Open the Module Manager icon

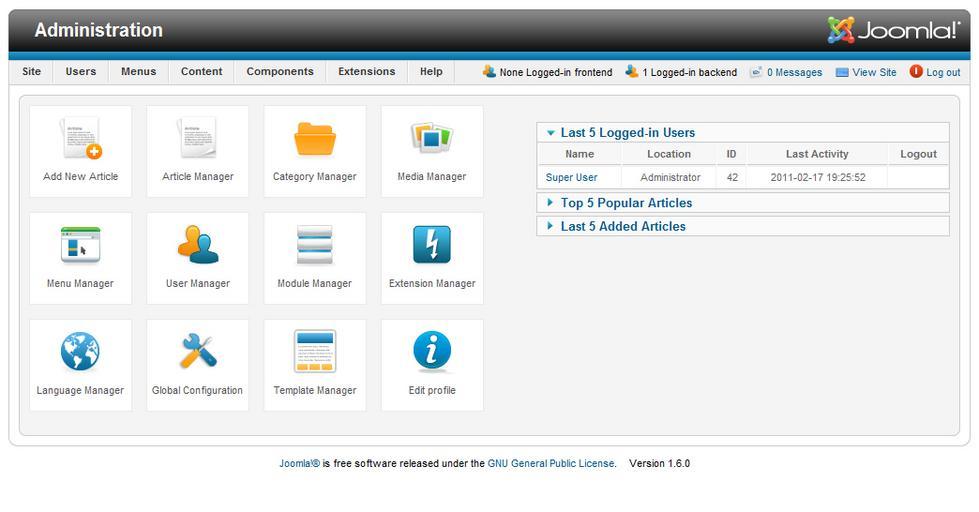pos(314,246)
